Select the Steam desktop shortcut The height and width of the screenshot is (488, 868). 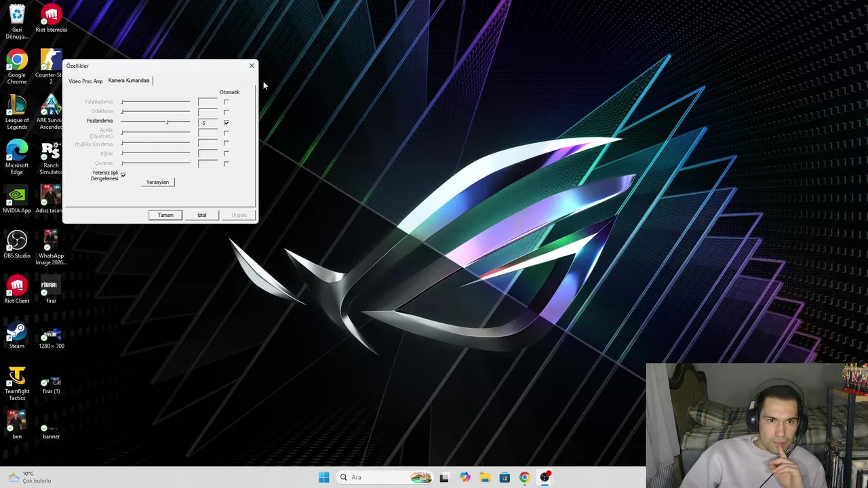click(17, 335)
